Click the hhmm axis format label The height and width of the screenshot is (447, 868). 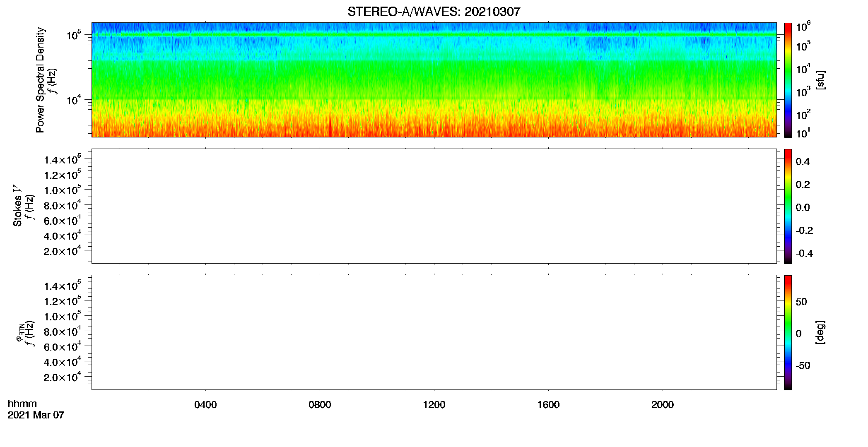pos(22,404)
